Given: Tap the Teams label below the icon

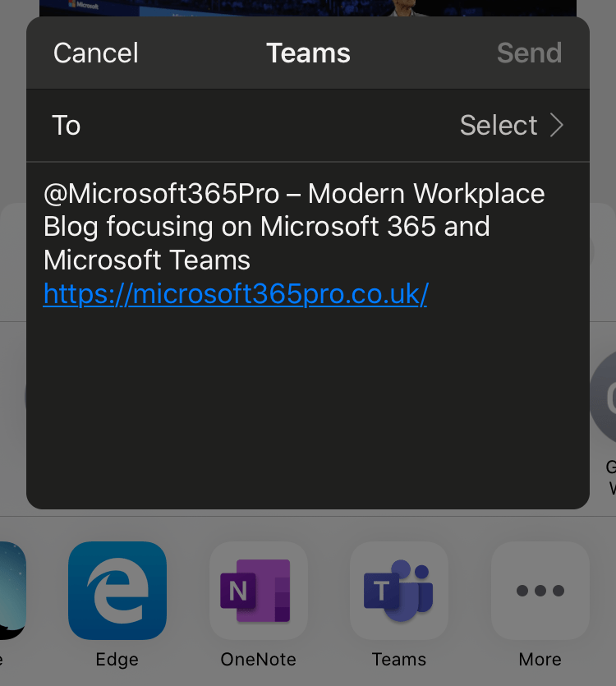Looking at the screenshot, I should (x=398, y=659).
